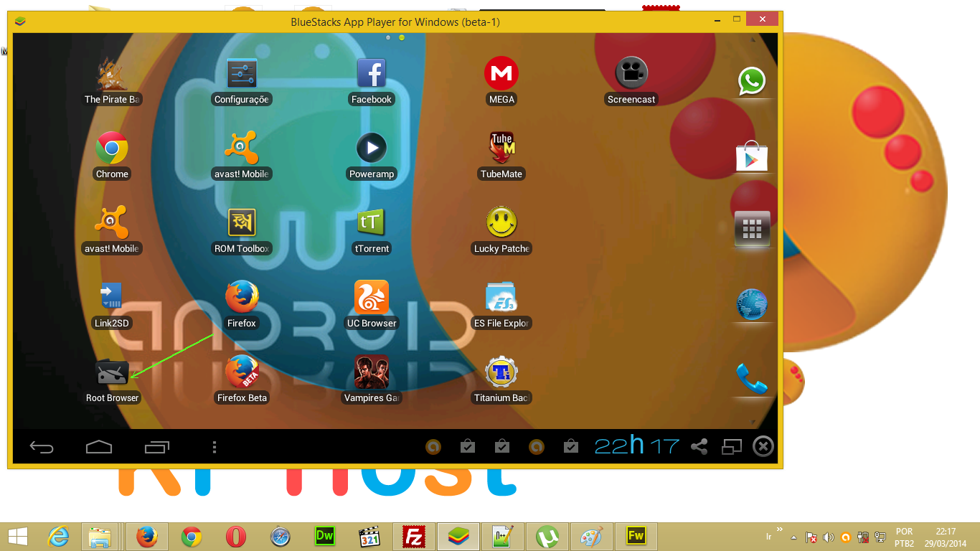The height and width of the screenshot is (551, 980).
Task: Open the volume control tray icon
Action: click(829, 537)
